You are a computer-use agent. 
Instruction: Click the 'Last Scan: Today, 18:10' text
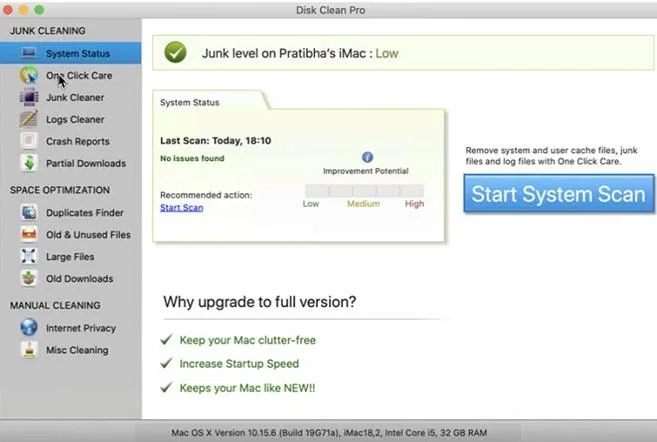point(215,140)
